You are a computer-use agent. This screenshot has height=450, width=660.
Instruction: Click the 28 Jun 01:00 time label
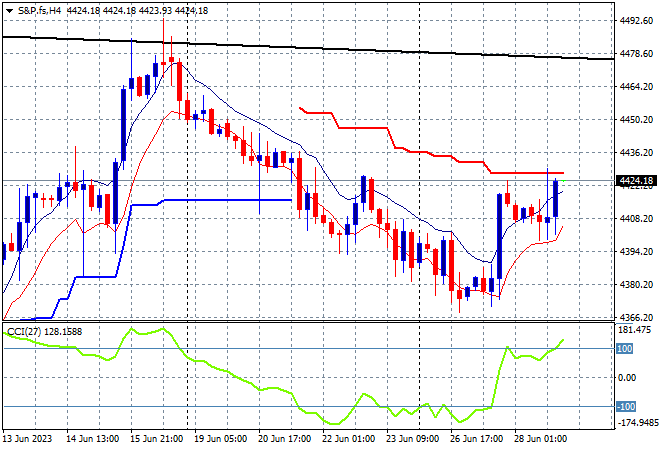pyautogui.click(x=541, y=439)
